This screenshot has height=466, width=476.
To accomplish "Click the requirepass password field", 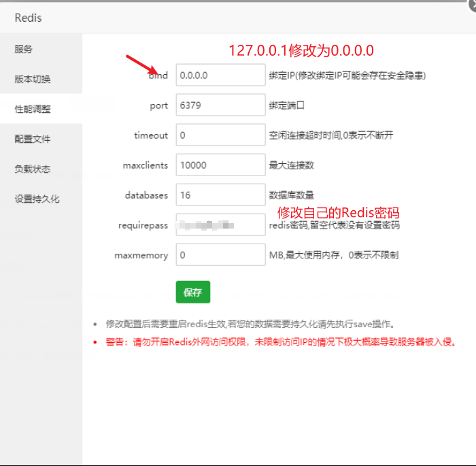I will click(221, 224).
